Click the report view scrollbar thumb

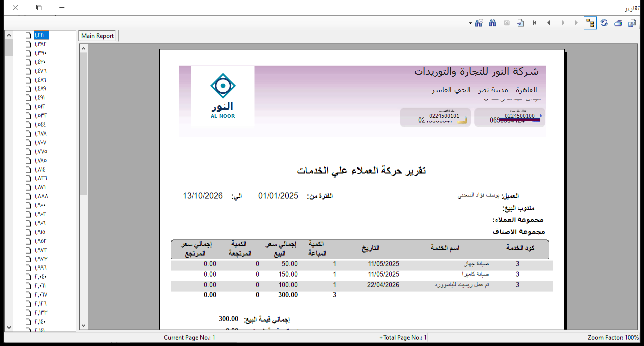pyautogui.click(x=83, y=123)
